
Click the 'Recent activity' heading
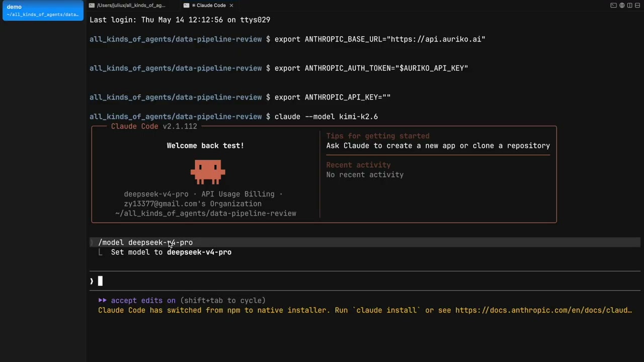[x=358, y=165]
